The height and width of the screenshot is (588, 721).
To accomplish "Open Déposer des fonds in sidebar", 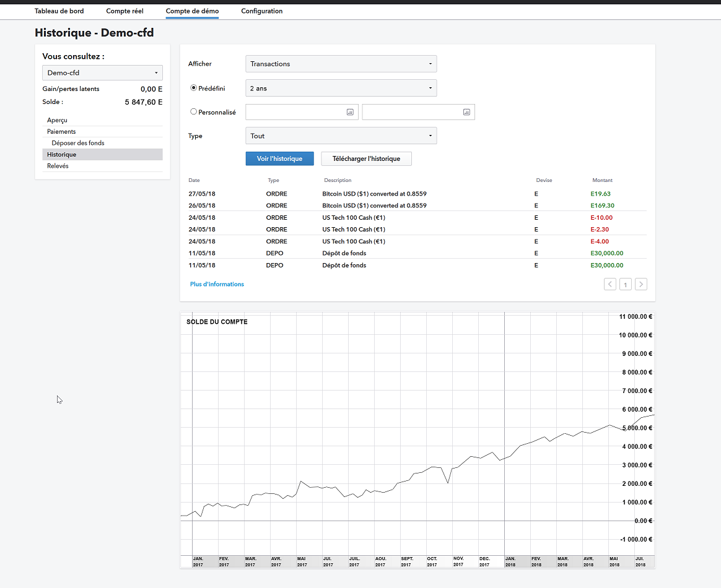I will 78,143.
